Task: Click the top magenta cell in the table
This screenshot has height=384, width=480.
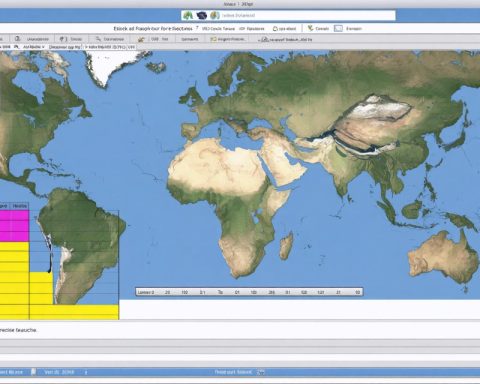Action: click(x=15, y=215)
